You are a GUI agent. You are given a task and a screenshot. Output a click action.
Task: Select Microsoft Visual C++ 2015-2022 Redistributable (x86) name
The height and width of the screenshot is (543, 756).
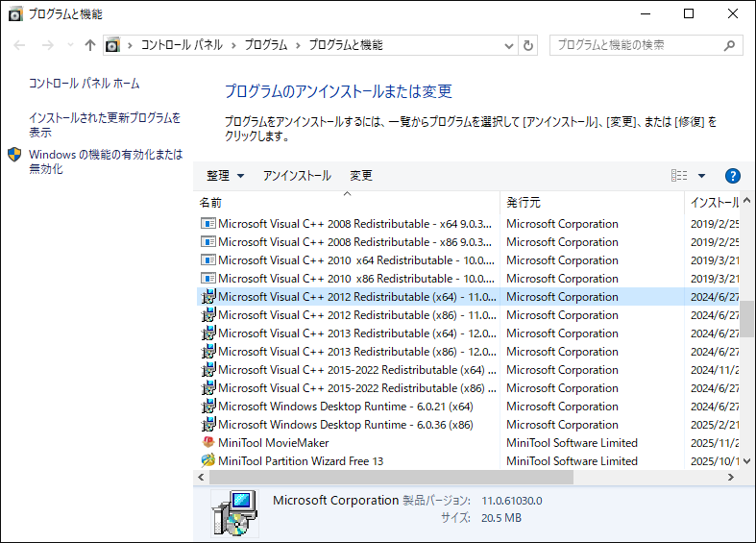356,388
